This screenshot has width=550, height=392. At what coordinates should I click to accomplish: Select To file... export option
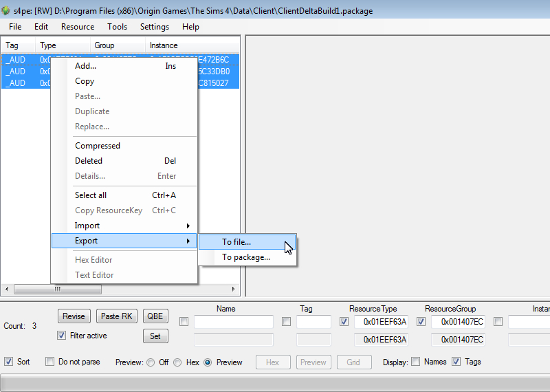[247, 242]
